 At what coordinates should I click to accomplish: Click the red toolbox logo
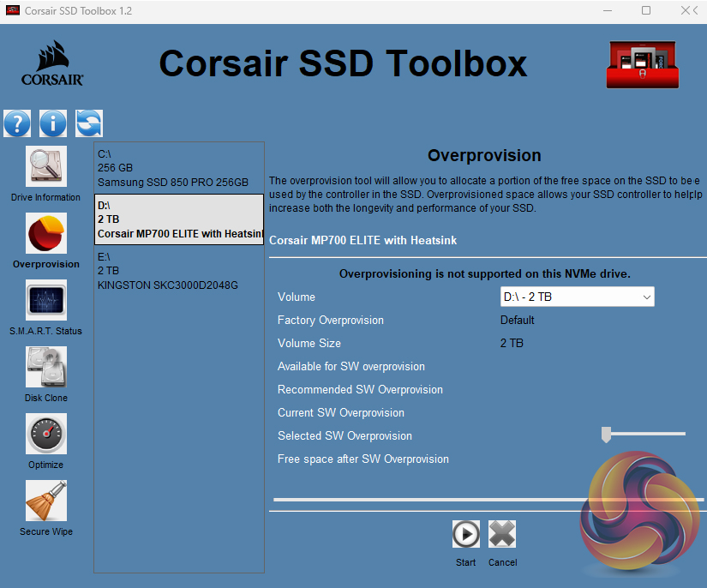642,64
